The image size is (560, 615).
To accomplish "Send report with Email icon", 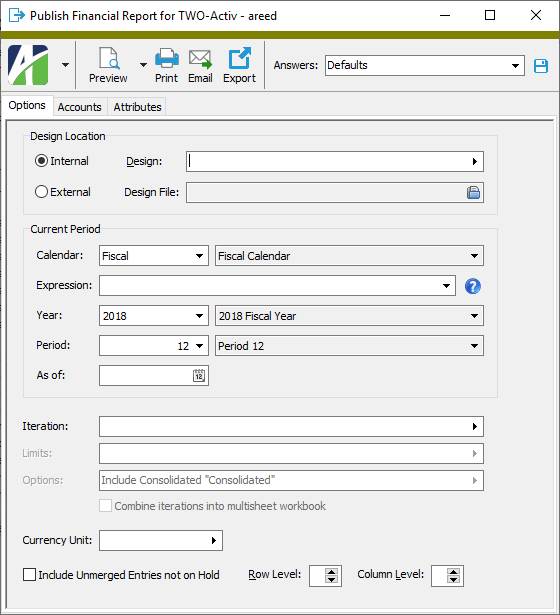I will 200,59.
